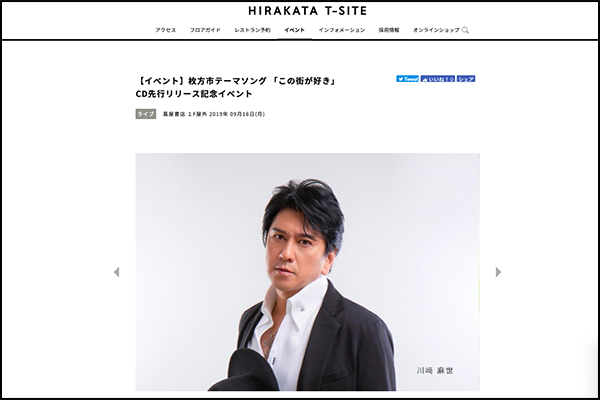Click the HIRAKATA T-SITE logo
Image resolution: width=600 pixels, height=400 pixels.
pos(308,11)
